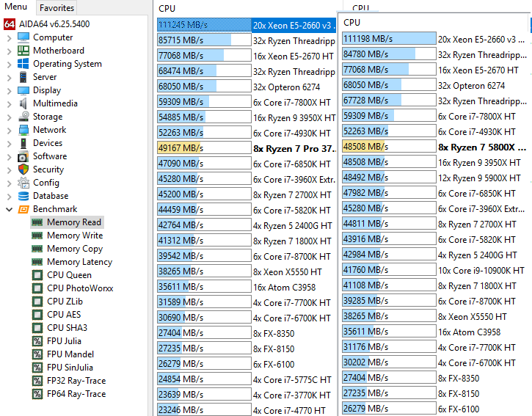Expand the Motherboard tree node

tap(9, 51)
